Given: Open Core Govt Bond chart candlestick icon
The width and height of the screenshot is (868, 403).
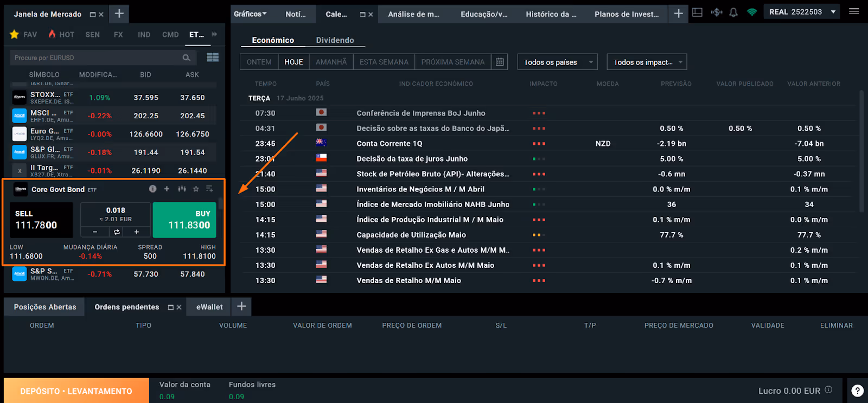Looking at the screenshot, I should tap(182, 189).
